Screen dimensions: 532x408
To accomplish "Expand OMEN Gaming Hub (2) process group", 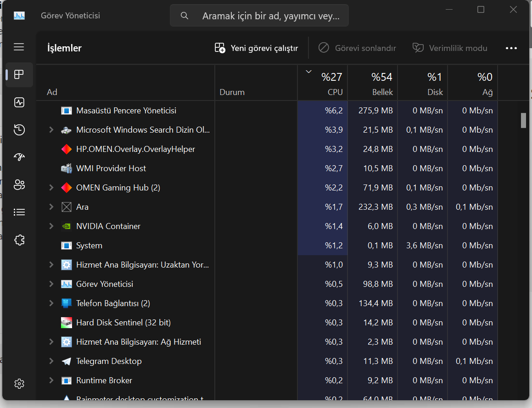I will [x=51, y=188].
